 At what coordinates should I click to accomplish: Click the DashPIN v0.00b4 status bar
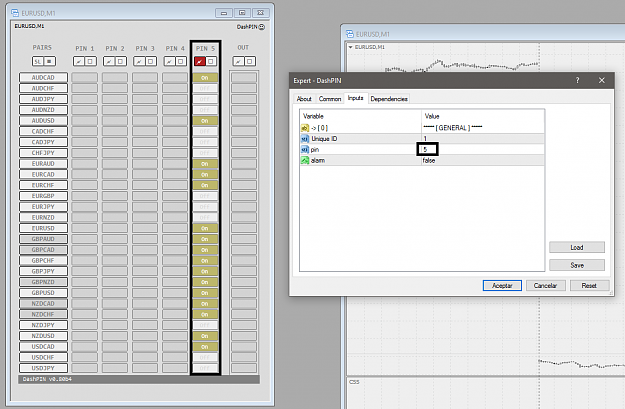(x=139, y=380)
